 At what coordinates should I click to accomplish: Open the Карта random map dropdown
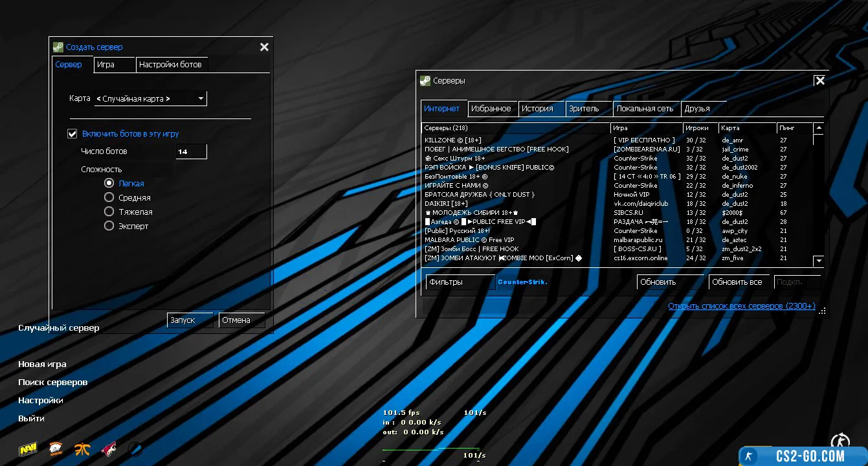pos(150,99)
